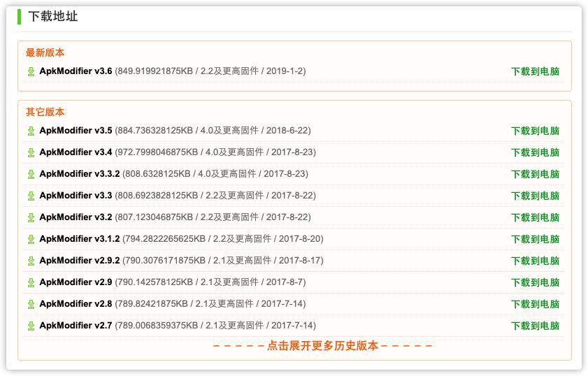
Task: Click download icon beside ApkModifier v3.6
Action: [31, 71]
